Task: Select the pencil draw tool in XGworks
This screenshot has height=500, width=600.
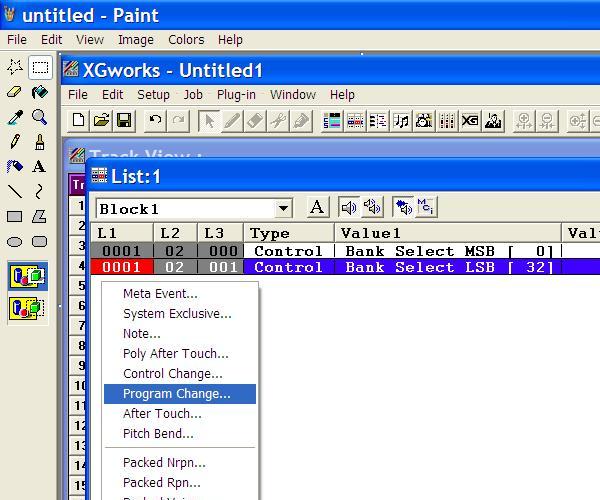Action: 232,121
